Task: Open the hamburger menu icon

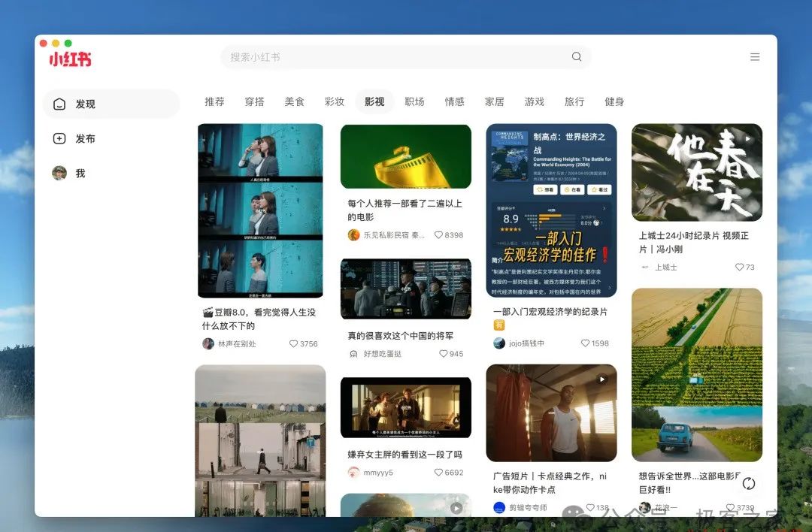Action: pyautogui.click(x=755, y=57)
